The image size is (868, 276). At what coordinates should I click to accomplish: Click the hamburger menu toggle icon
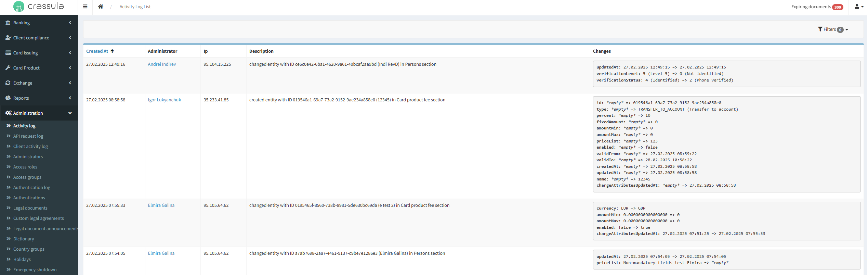[x=85, y=7]
